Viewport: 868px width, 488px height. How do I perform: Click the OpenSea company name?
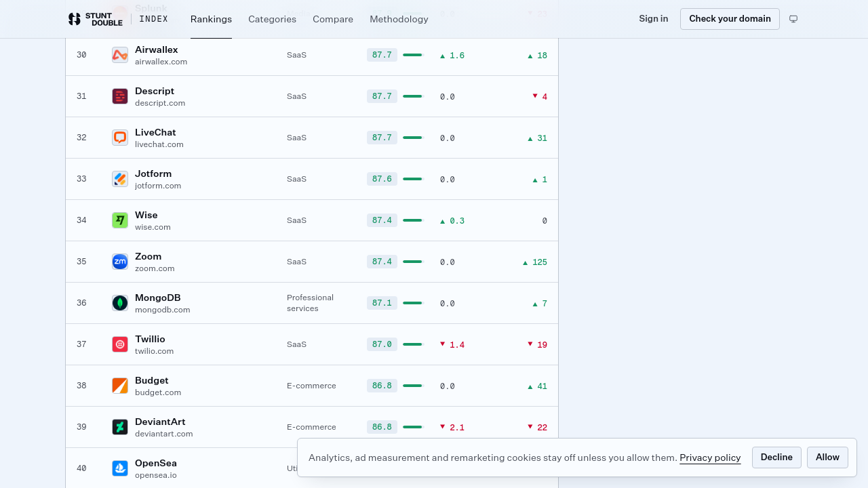(156, 463)
